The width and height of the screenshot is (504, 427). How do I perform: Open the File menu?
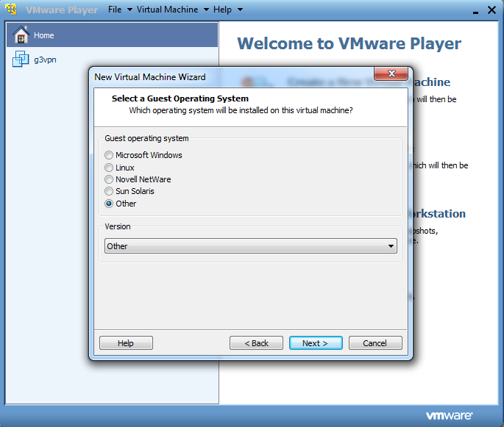tap(119, 10)
